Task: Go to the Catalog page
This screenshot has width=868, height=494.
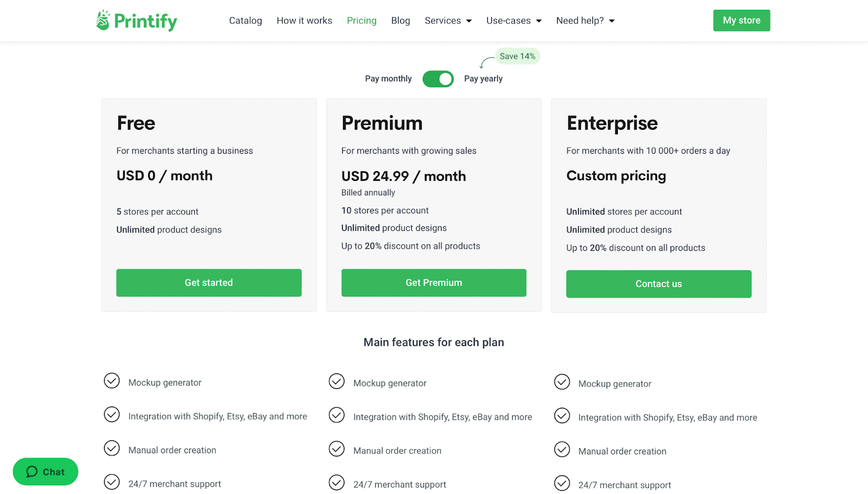Action: pos(245,21)
